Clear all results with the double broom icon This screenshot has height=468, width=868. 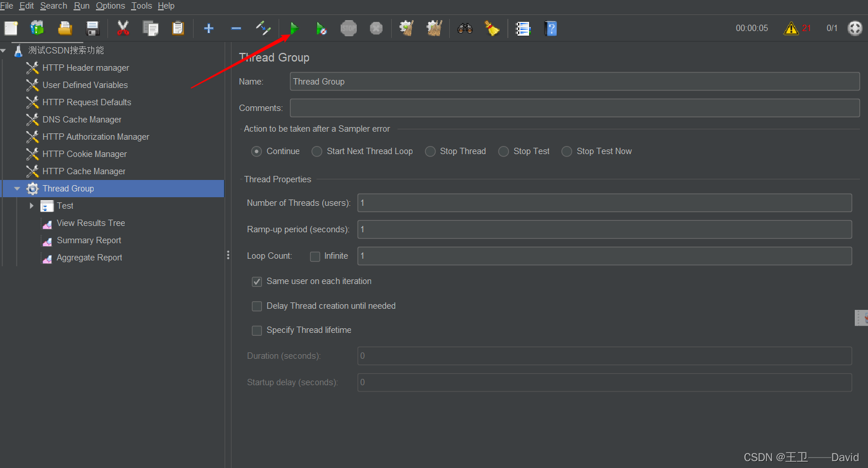(434, 28)
